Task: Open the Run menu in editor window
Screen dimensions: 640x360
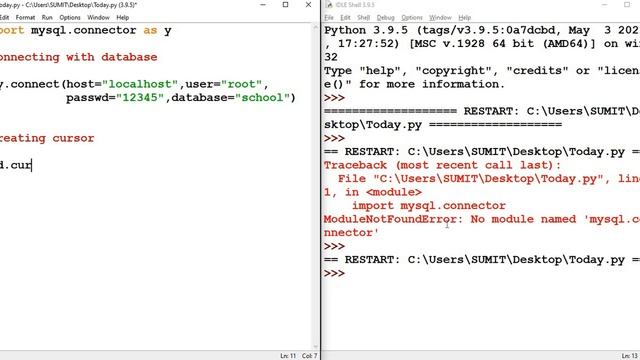Action: click(x=47, y=18)
